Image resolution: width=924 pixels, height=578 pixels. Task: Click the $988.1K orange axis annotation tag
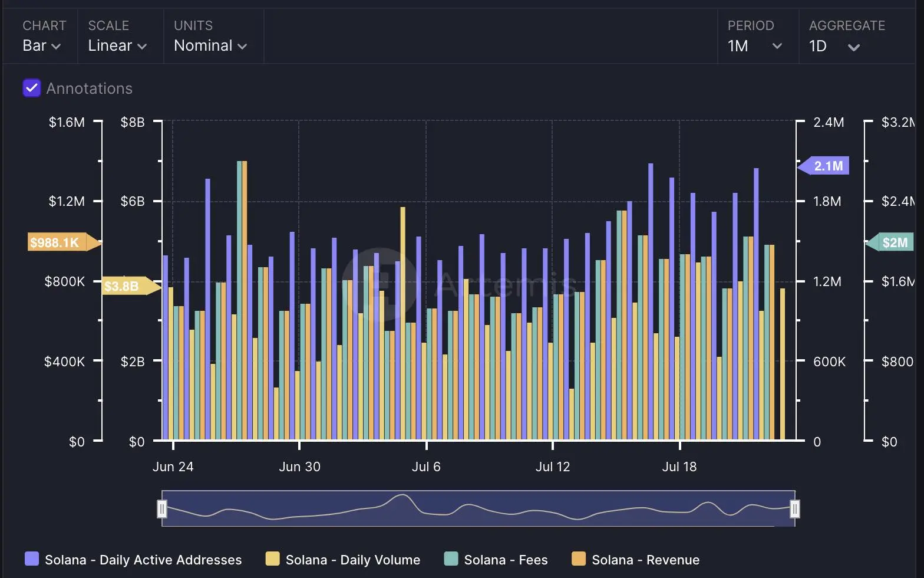57,242
